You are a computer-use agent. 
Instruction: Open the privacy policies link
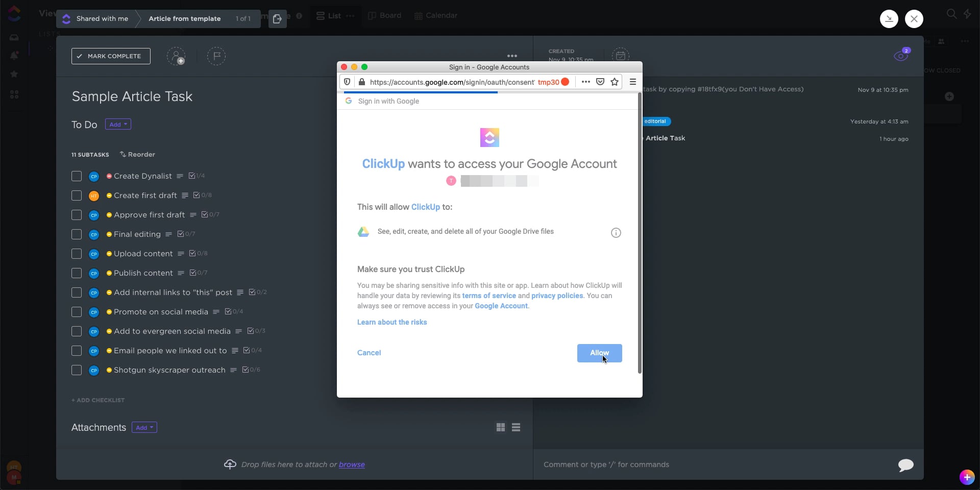[x=557, y=296]
